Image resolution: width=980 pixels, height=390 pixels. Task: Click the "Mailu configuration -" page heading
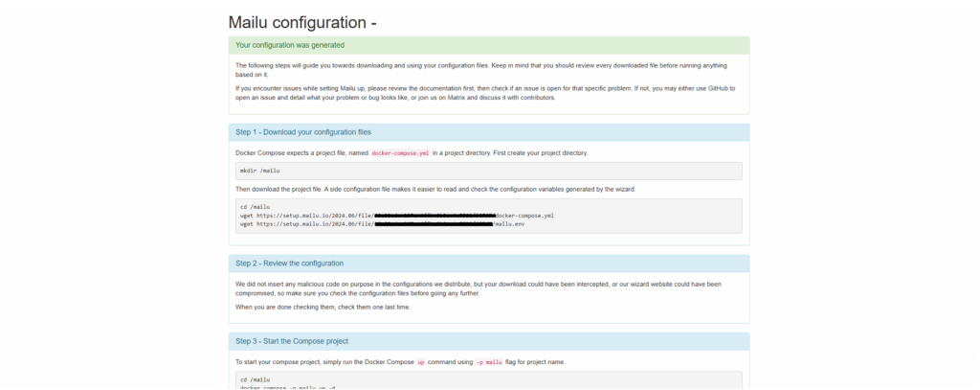click(302, 23)
